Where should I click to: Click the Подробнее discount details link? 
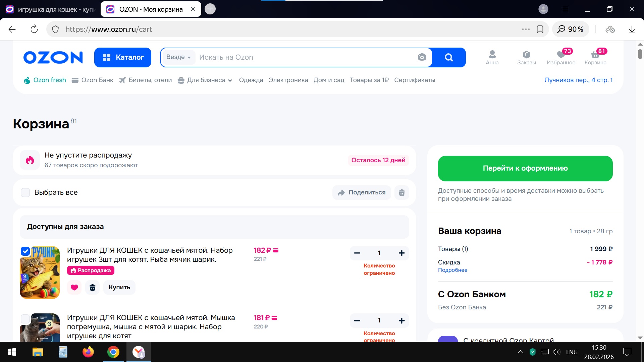coord(452,270)
